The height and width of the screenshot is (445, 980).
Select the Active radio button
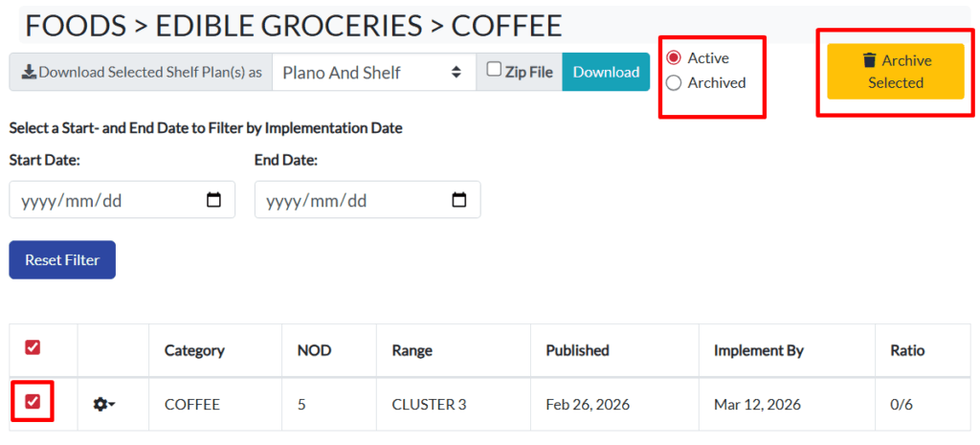click(674, 58)
